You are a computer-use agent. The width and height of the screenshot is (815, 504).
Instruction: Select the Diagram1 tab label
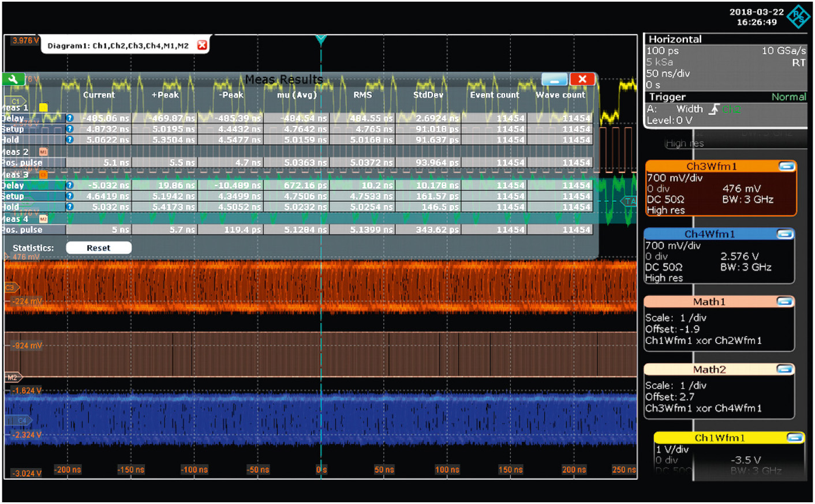118,46
